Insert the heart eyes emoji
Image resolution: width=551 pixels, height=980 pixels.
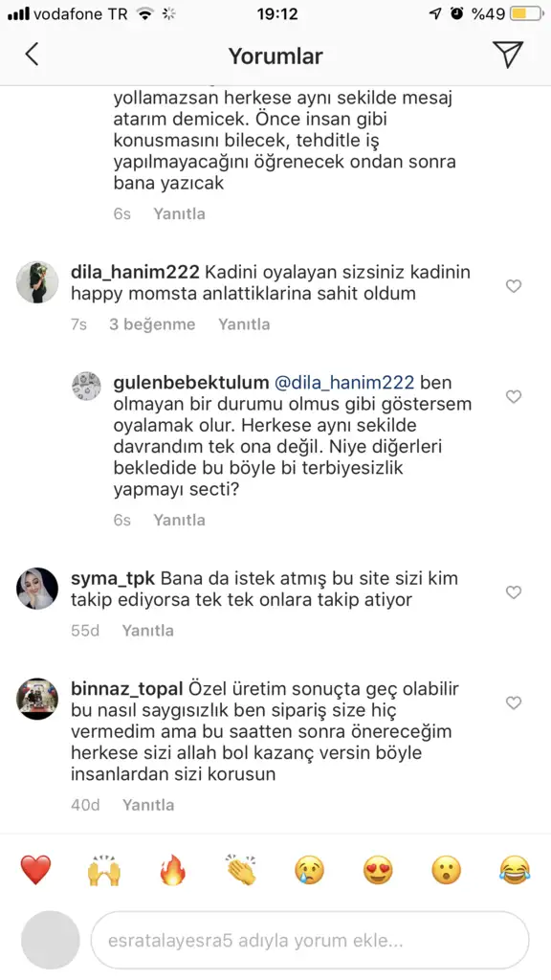point(379,870)
